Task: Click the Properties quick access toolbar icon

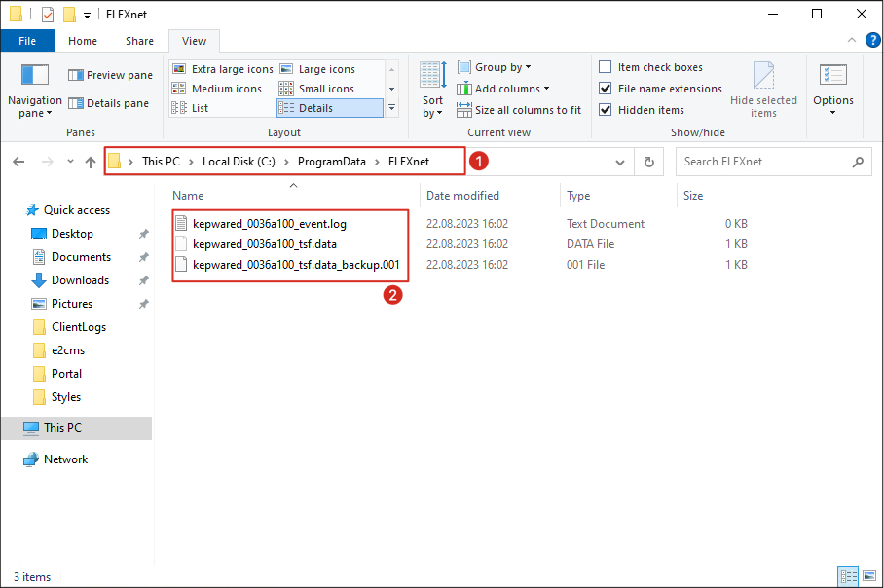Action: click(x=48, y=14)
